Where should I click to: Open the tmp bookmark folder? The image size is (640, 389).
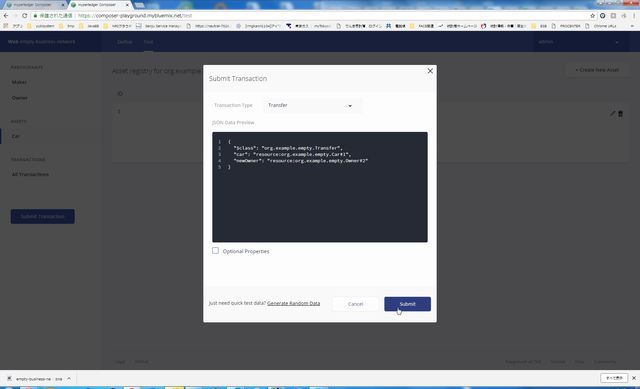tap(67, 26)
